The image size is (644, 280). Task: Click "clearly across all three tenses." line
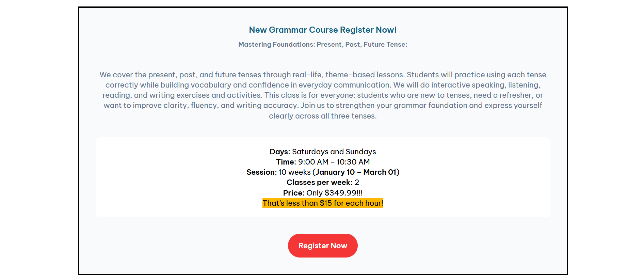[x=323, y=116]
